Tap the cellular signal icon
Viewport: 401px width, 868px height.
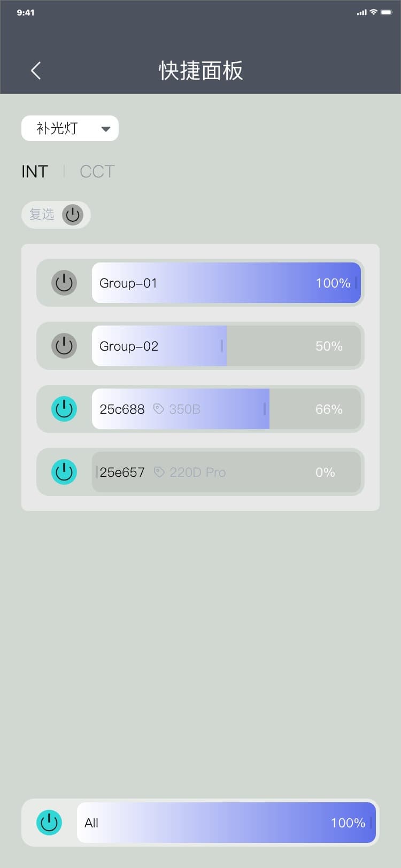coord(361,12)
